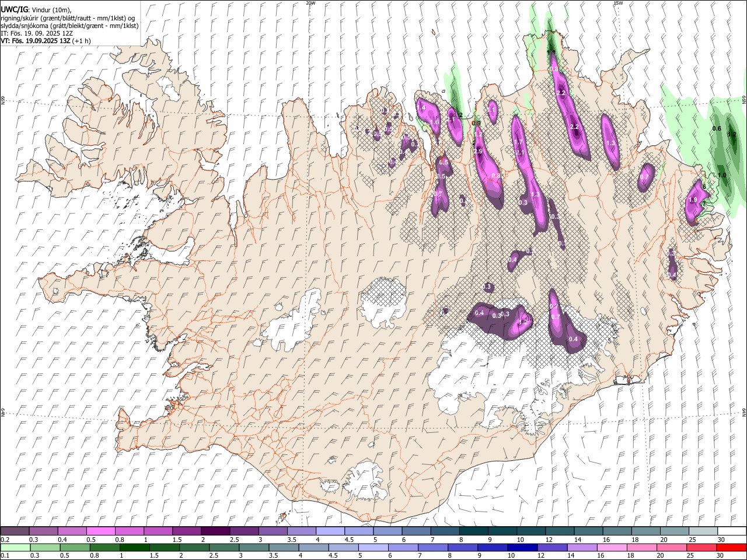Click the '20W' longitude label at the top
The width and height of the screenshot is (747, 560).
coord(310,3)
